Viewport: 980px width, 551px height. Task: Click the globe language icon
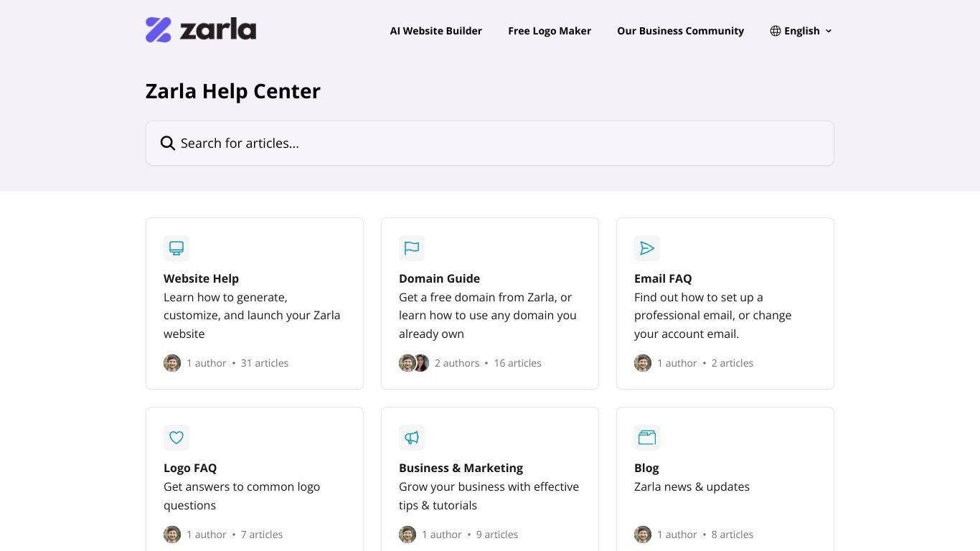tap(776, 31)
